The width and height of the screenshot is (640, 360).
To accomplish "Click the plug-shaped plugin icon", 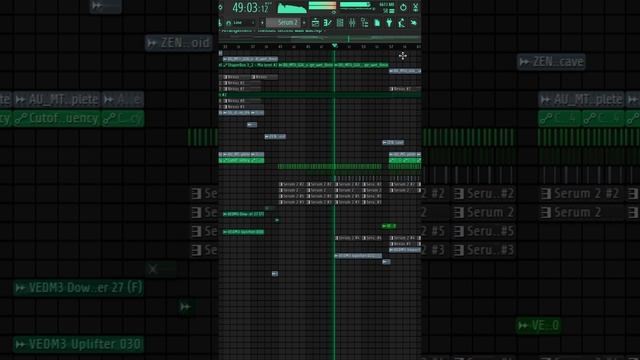I will pyautogui.click(x=389, y=23).
